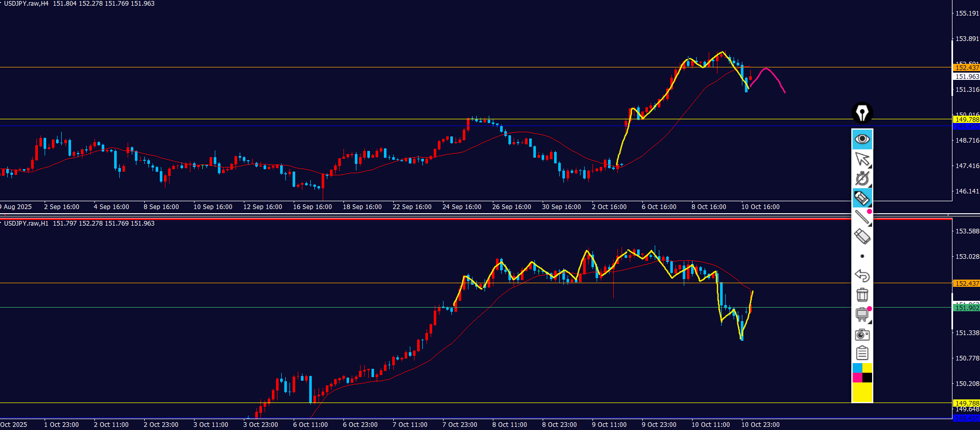Viewport: 980px width, 430px height.
Task: Toggle ink visibility with the eye icon
Action: pyautogui.click(x=862, y=139)
